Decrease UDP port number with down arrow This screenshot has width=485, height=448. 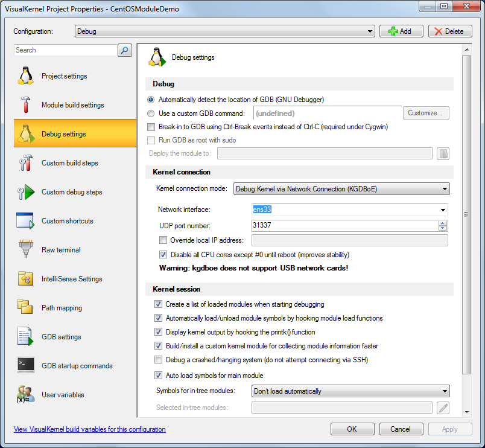[443, 228]
